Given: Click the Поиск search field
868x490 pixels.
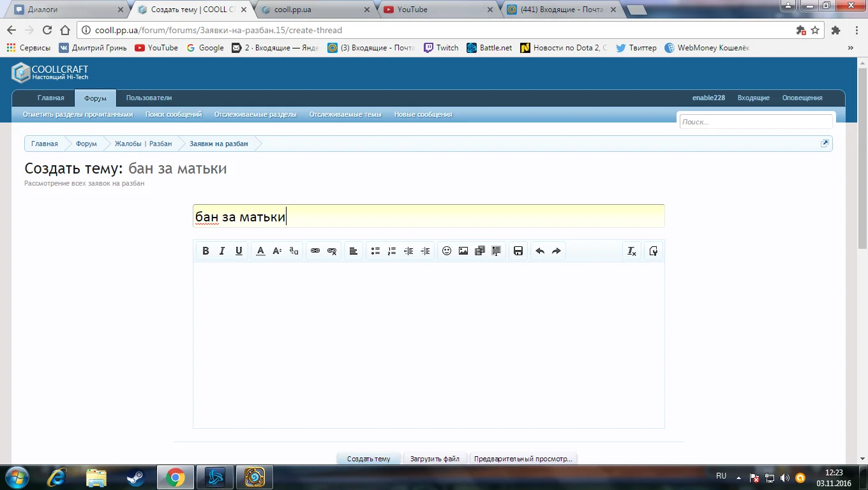Looking at the screenshot, I should tap(756, 122).
